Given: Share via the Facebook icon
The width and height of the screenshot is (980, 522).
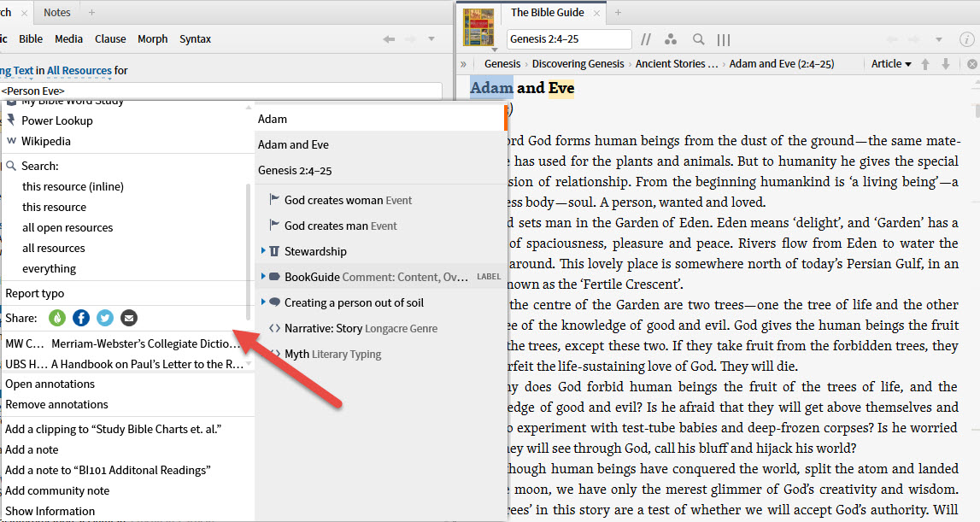Looking at the screenshot, I should [81, 318].
